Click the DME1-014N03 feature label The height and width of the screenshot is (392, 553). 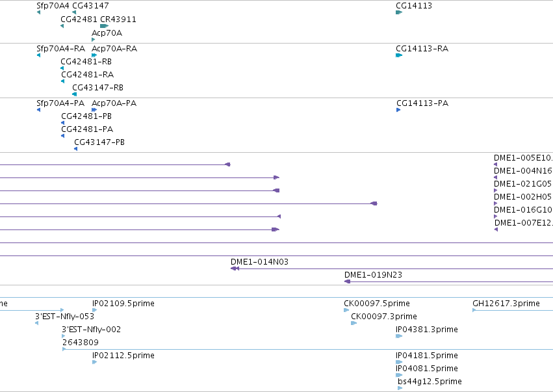click(x=259, y=262)
